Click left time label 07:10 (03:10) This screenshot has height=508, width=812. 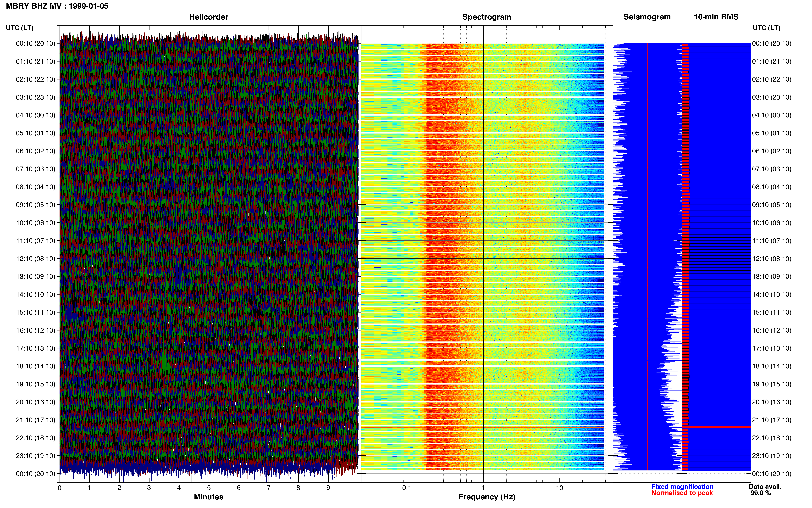click(36, 169)
